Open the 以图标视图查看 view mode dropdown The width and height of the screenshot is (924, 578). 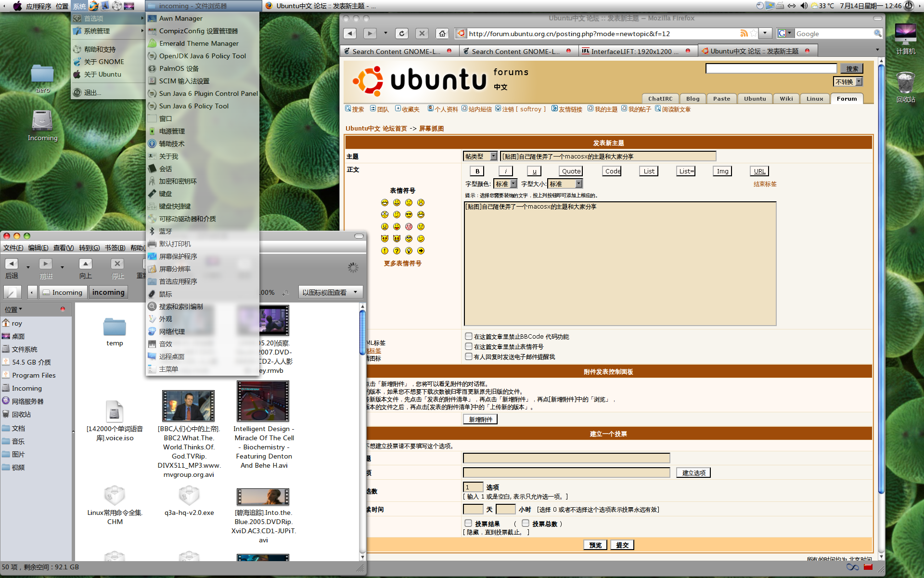330,292
